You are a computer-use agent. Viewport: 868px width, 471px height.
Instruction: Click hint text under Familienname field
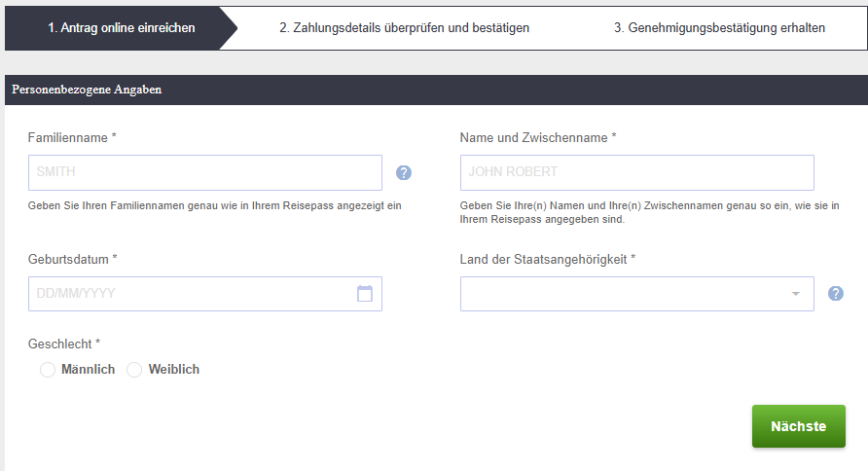click(215, 206)
